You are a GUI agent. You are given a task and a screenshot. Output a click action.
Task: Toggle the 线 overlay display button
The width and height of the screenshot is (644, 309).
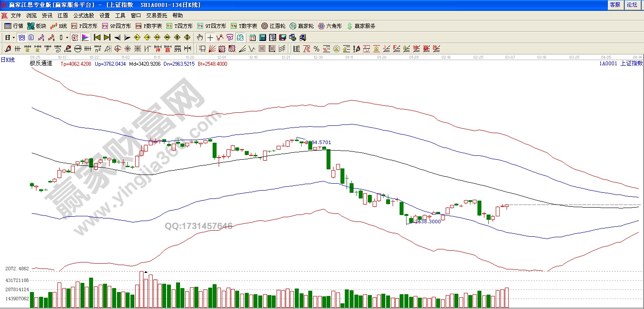75,37
